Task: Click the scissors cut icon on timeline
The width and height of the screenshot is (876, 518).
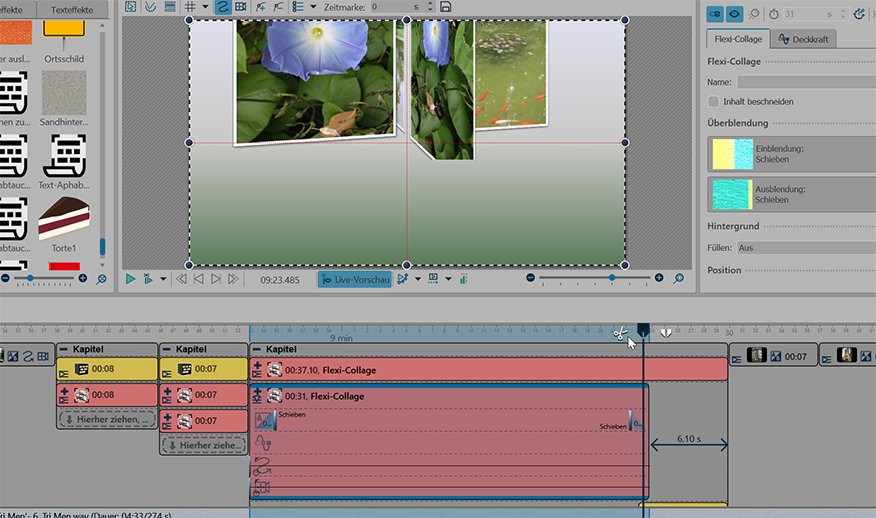Action: point(620,334)
